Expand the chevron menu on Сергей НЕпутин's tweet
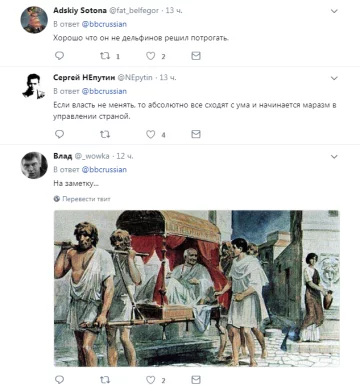360x386 pixels. [334, 78]
